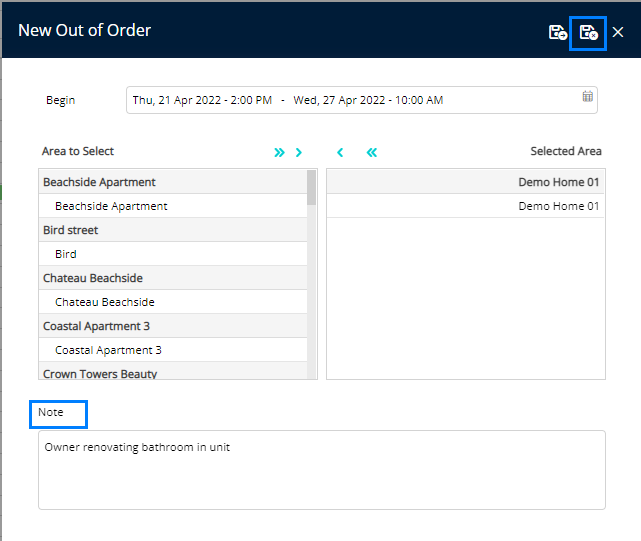
Task: Click the Save and continue icon
Action: tap(558, 32)
